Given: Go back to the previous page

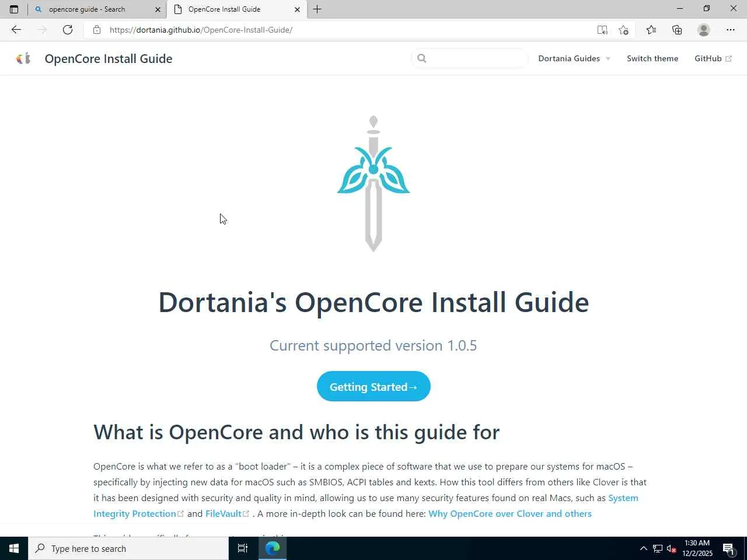Looking at the screenshot, I should [16, 30].
